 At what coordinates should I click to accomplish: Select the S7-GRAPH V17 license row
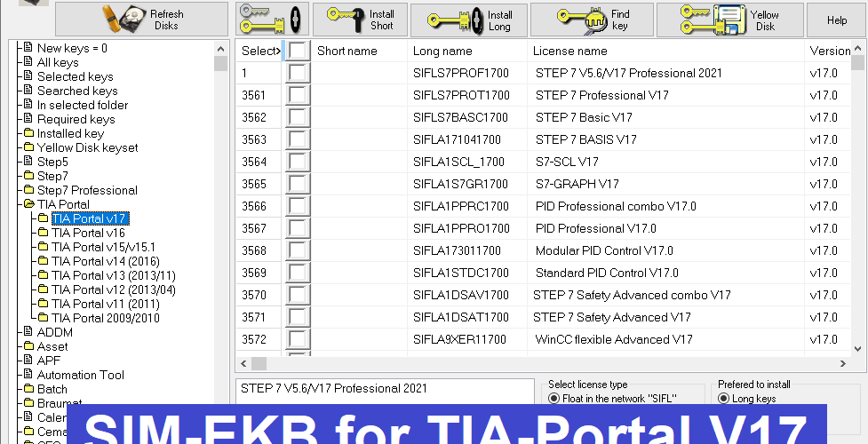point(577,184)
